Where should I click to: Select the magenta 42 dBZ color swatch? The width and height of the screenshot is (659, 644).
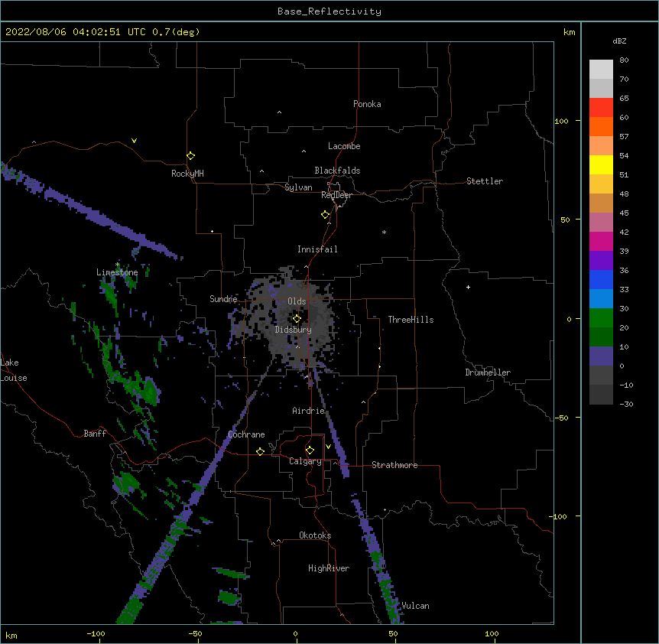point(601,241)
